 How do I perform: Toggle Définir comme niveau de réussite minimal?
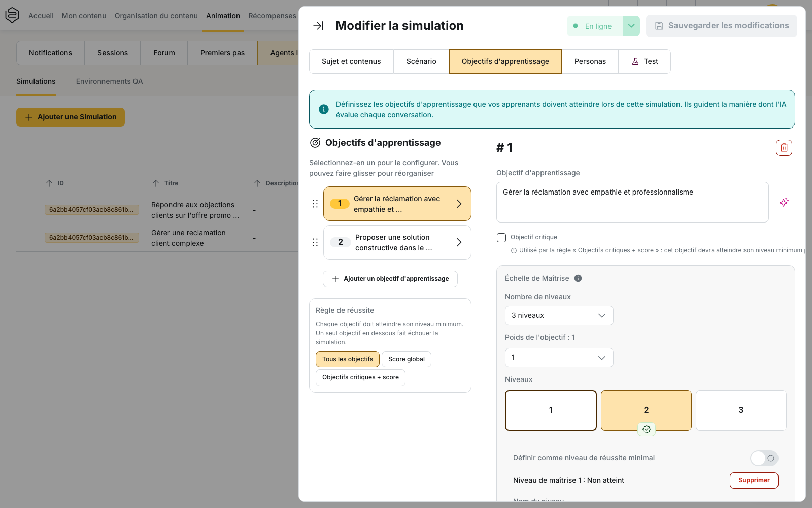point(764,458)
